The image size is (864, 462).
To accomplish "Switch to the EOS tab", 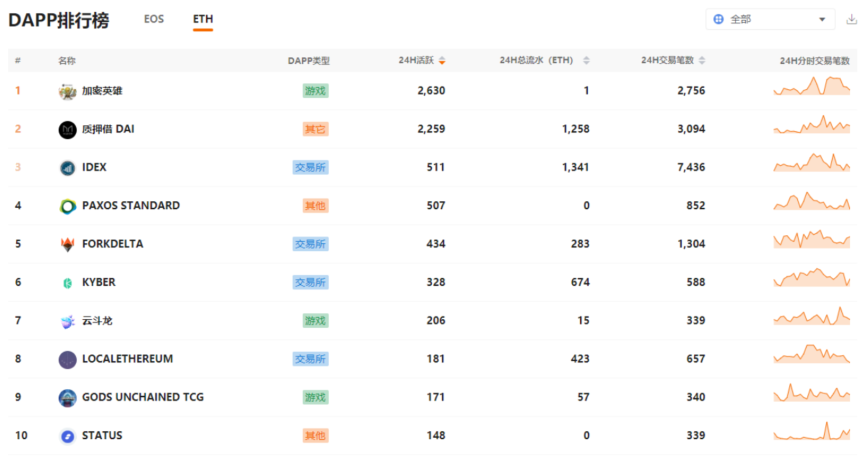I will 154,19.
